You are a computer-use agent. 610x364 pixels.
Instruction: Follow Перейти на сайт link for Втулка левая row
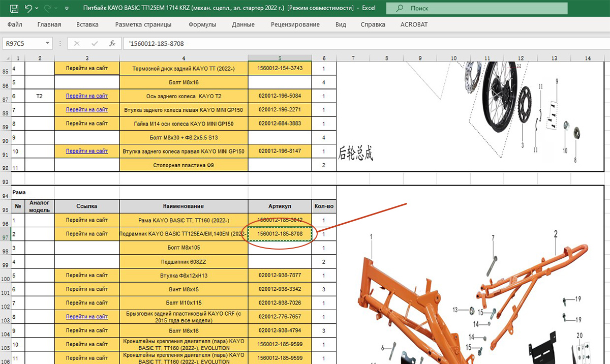click(x=87, y=109)
